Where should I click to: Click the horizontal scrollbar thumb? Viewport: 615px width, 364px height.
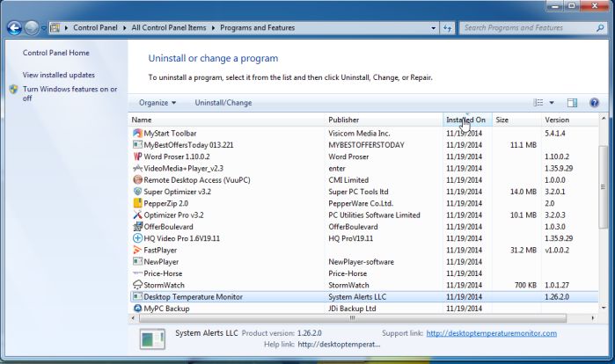353,318
